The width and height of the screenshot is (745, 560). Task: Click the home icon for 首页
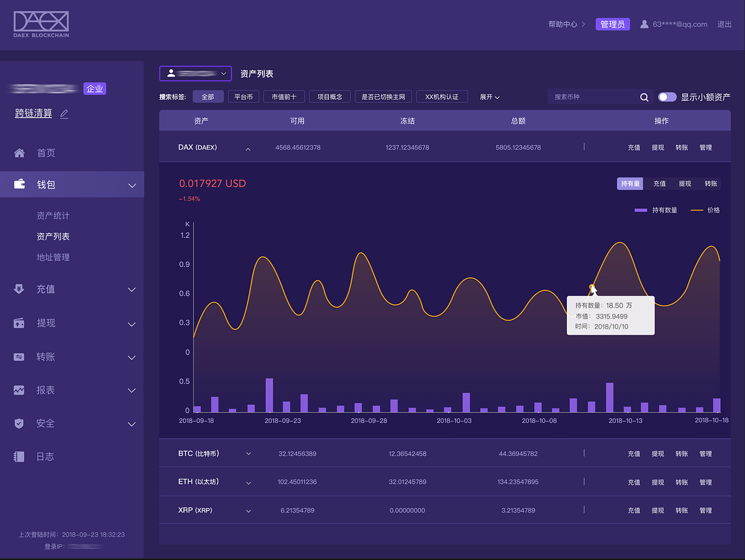tap(19, 153)
